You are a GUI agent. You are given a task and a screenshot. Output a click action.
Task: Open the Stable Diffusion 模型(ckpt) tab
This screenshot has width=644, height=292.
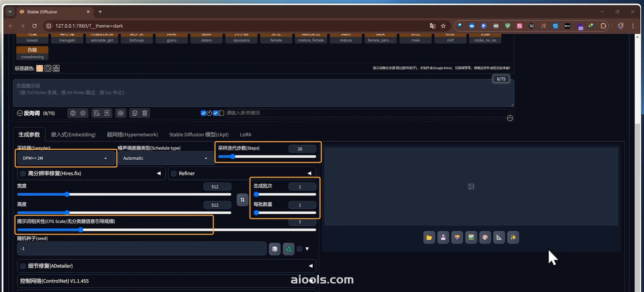point(199,135)
